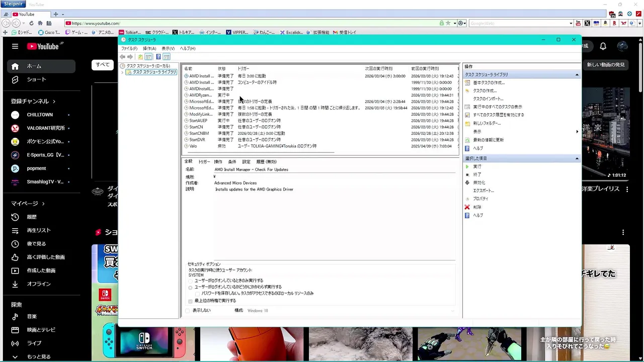Toggle パスワードを保存しない checkbox
The image size is (644, 362).
[197, 293]
